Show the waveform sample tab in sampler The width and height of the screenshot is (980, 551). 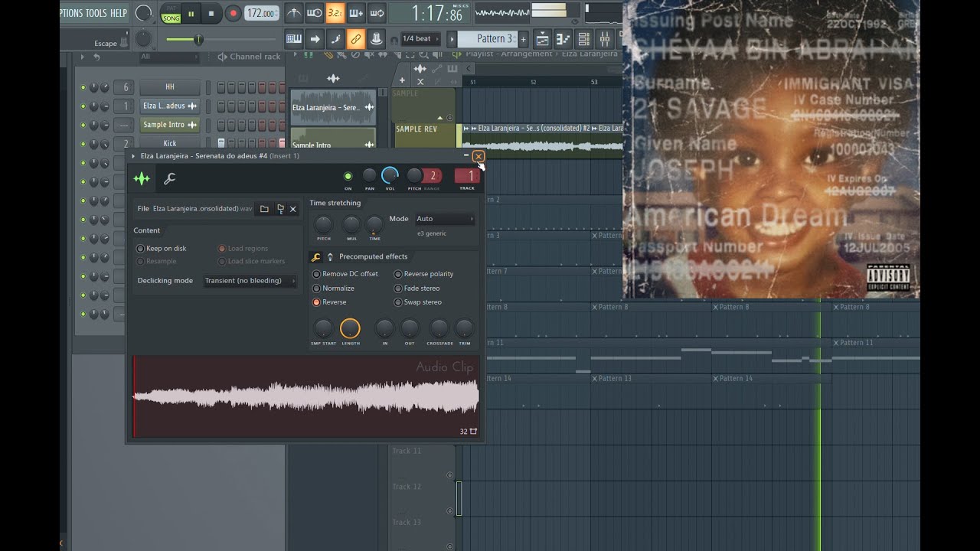(142, 179)
